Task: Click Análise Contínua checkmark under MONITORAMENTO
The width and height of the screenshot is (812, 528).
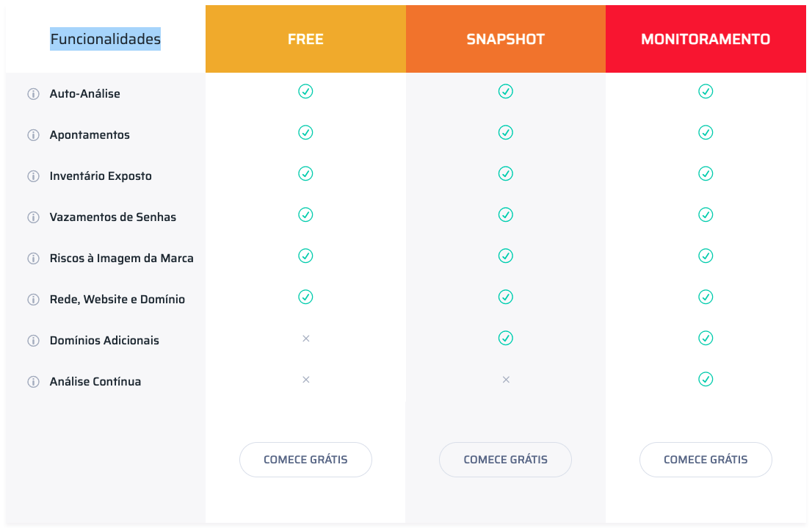Action: tap(706, 379)
